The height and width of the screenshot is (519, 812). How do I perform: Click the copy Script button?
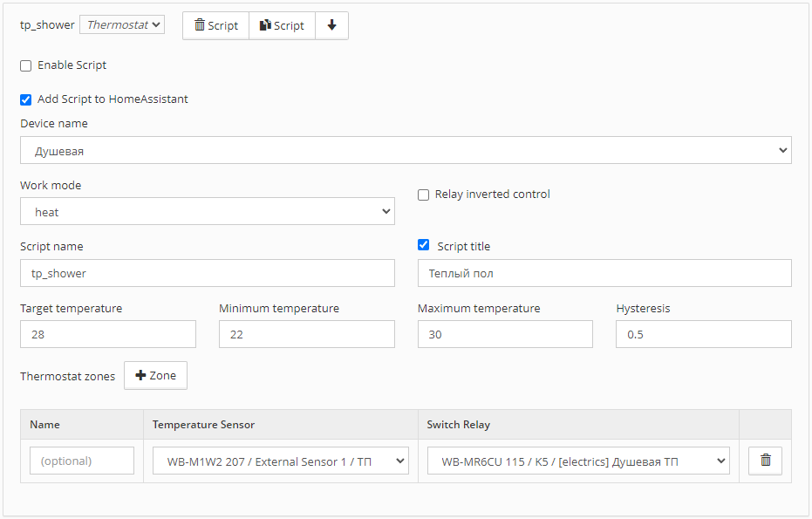[282, 25]
